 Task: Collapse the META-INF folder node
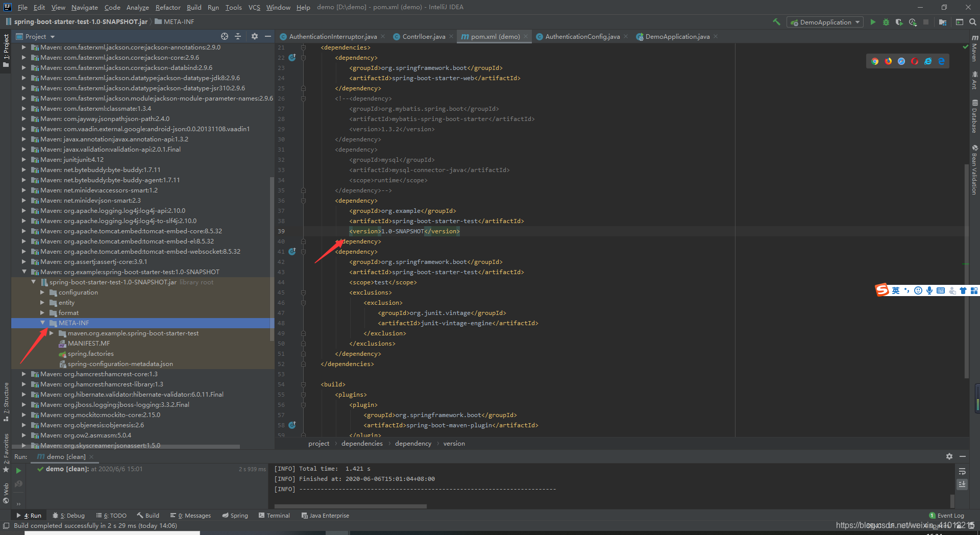[42, 323]
